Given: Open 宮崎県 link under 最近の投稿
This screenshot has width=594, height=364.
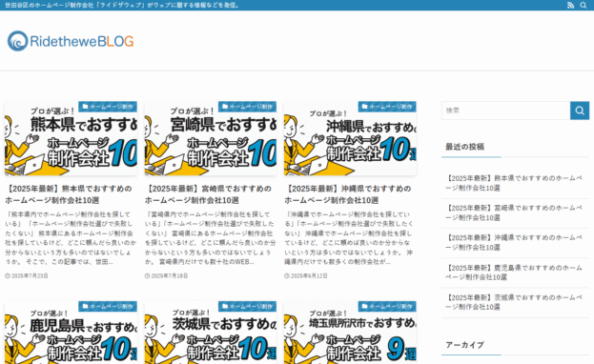Looking at the screenshot, I should click(514, 212).
